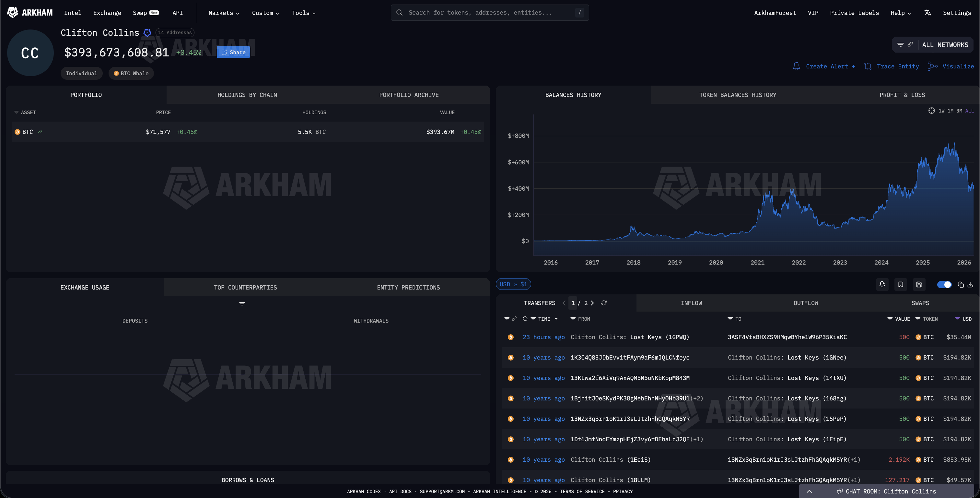Click the copy icon beside the toggle
Viewport: 980px width, 498px height.
[x=961, y=284]
